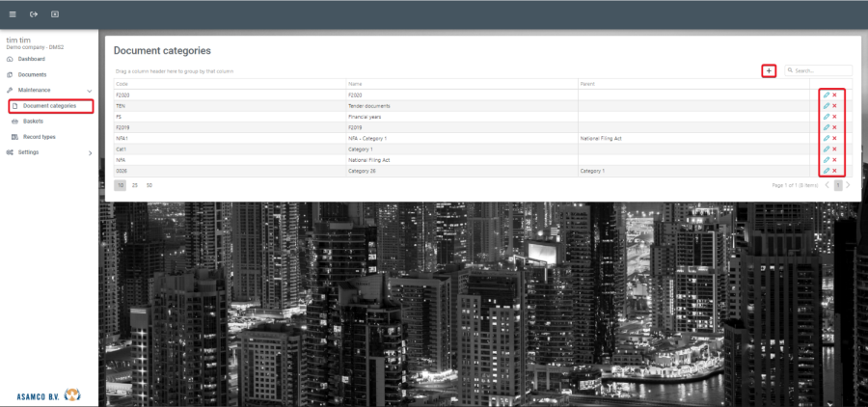Click the hamburger menu icon
This screenshot has width=868, height=407.
(x=13, y=14)
